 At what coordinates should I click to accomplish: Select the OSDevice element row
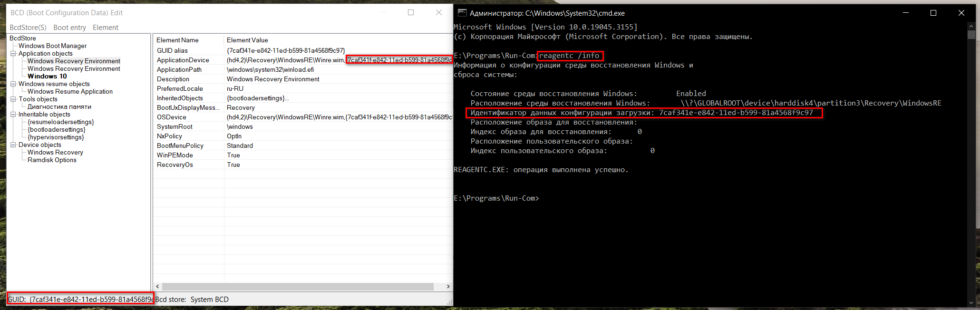click(303, 117)
